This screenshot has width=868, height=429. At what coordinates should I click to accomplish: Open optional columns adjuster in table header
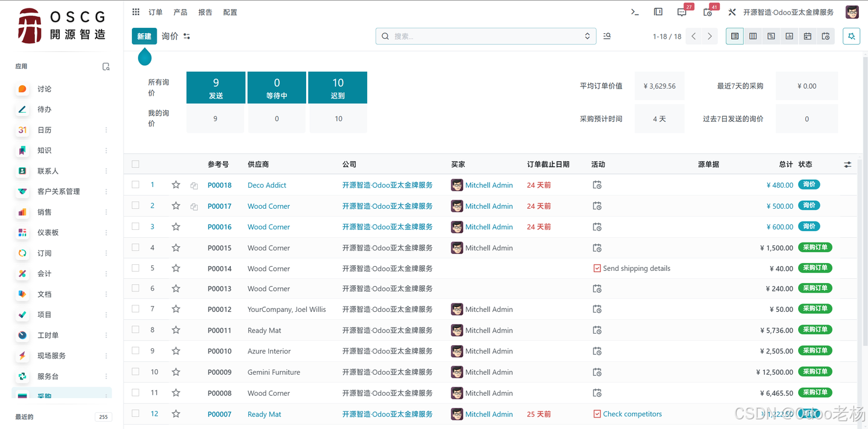(x=848, y=164)
